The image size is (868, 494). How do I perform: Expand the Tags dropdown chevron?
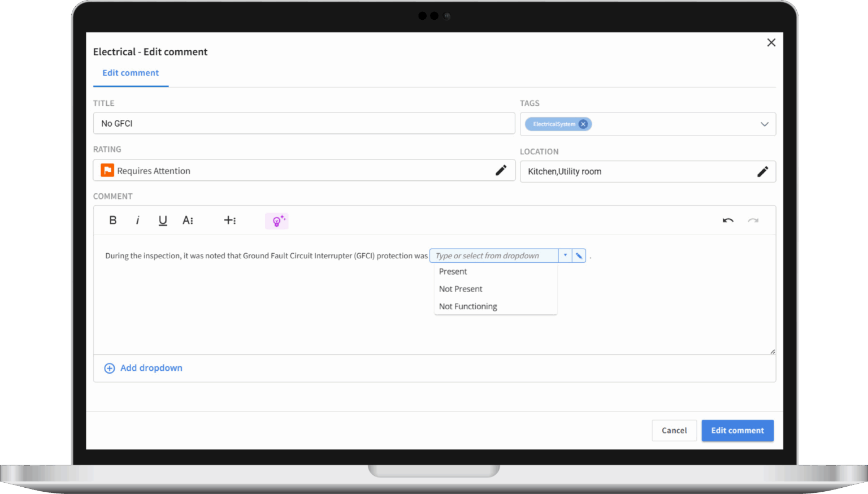764,124
